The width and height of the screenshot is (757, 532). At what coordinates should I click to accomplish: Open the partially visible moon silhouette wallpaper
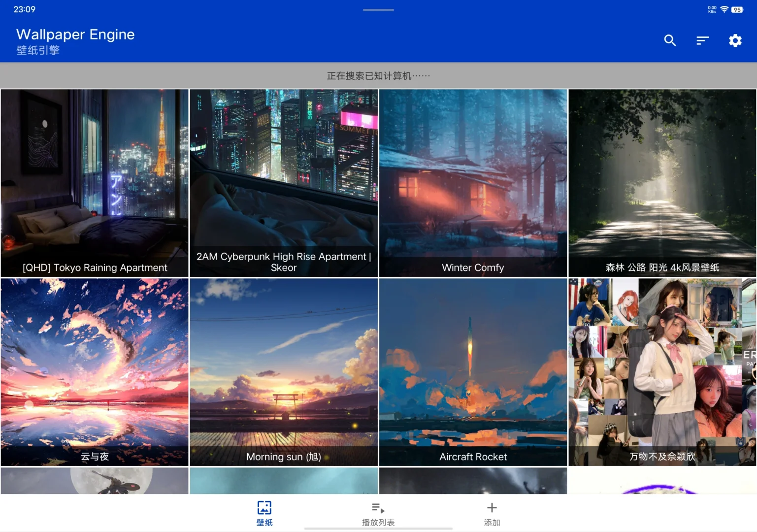(x=95, y=481)
